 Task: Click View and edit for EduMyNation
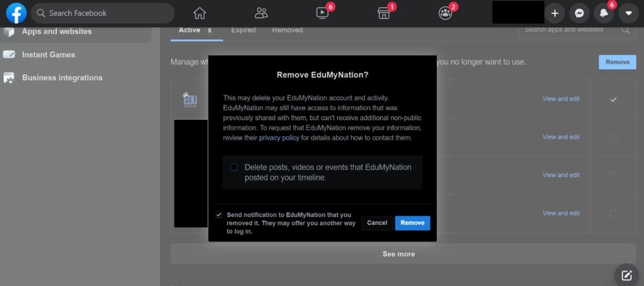(561, 99)
